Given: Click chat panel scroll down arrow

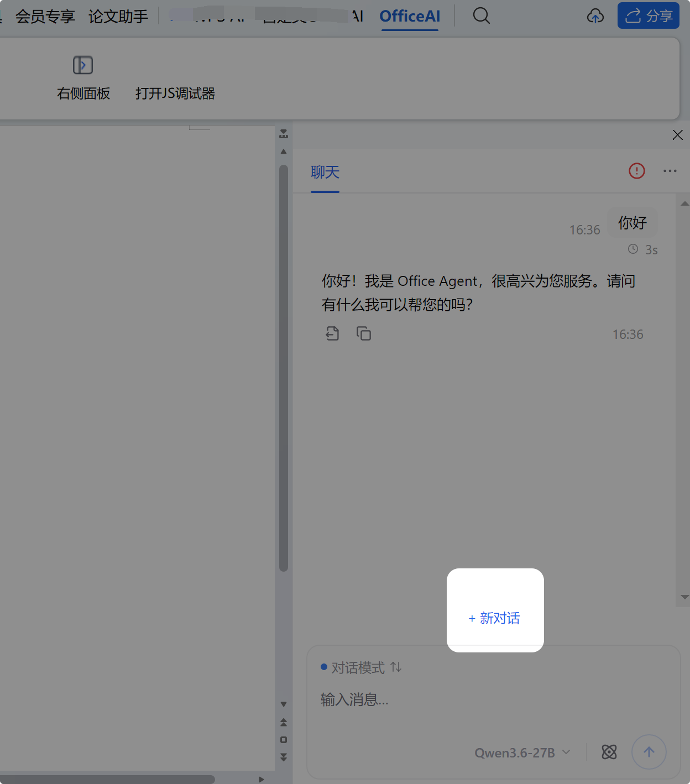Looking at the screenshot, I should pos(684,597).
